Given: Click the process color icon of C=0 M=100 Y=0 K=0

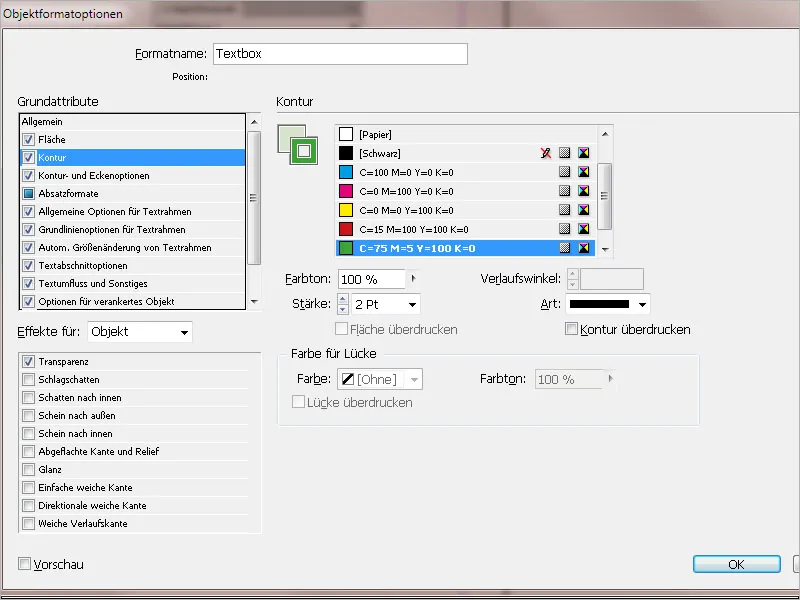Looking at the screenshot, I should [564, 191].
